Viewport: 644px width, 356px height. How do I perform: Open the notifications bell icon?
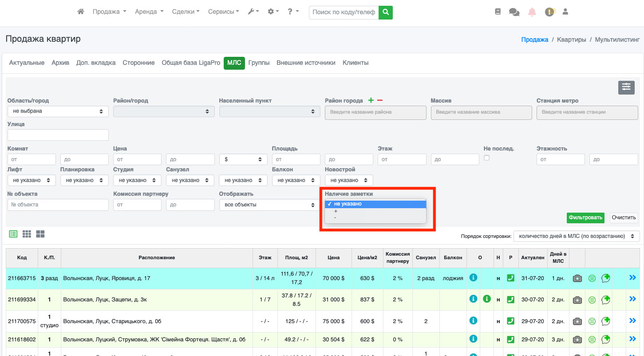[532, 12]
